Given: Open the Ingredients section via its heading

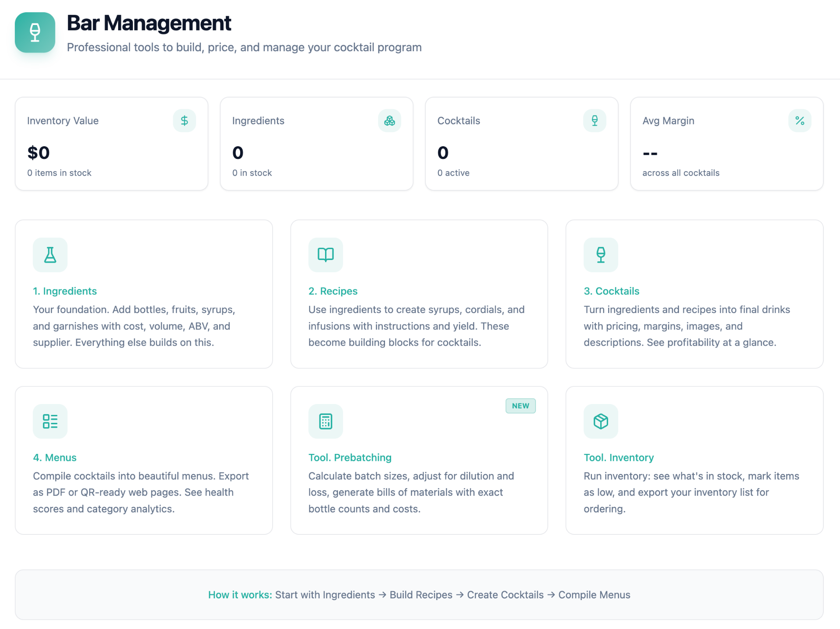Looking at the screenshot, I should 65,291.
